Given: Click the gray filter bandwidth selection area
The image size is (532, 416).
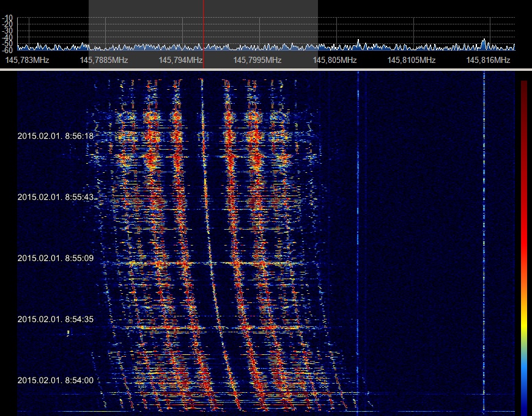Looking at the screenshot, I should [x=203, y=34].
